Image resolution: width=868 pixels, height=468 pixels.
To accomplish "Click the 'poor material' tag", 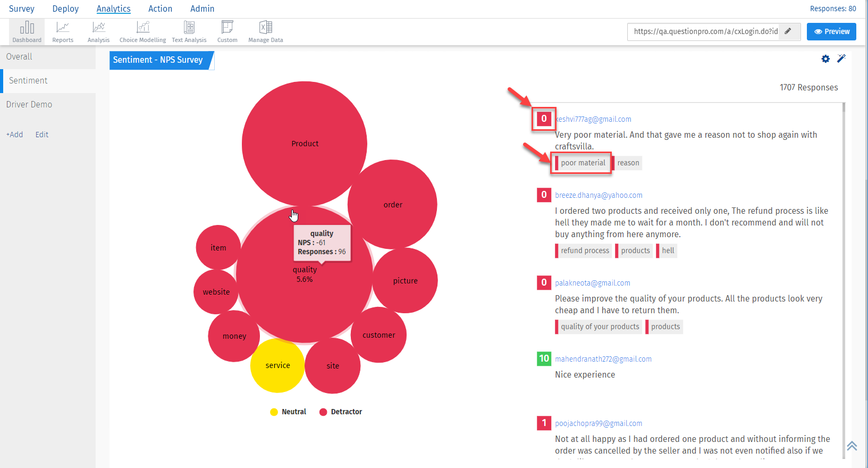I will coord(582,163).
